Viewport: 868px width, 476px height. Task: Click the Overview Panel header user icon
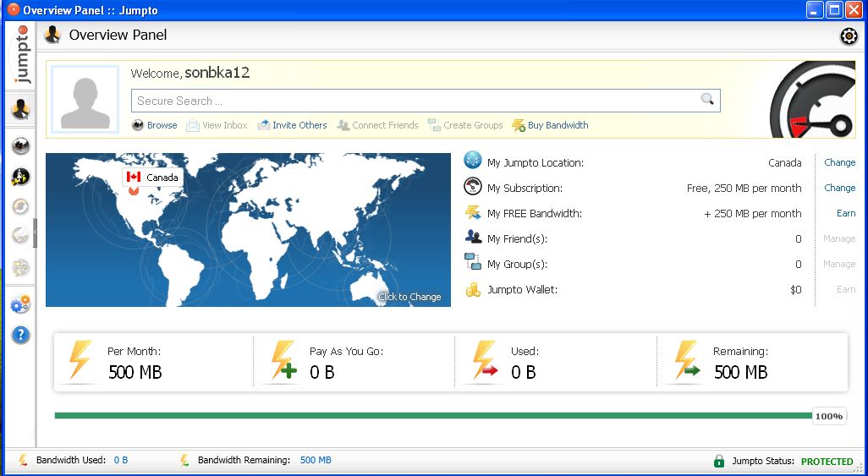point(52,35)
